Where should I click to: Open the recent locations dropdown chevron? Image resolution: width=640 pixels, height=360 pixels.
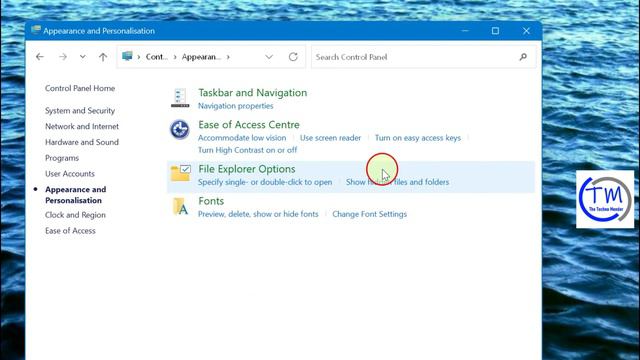(83, 57)
